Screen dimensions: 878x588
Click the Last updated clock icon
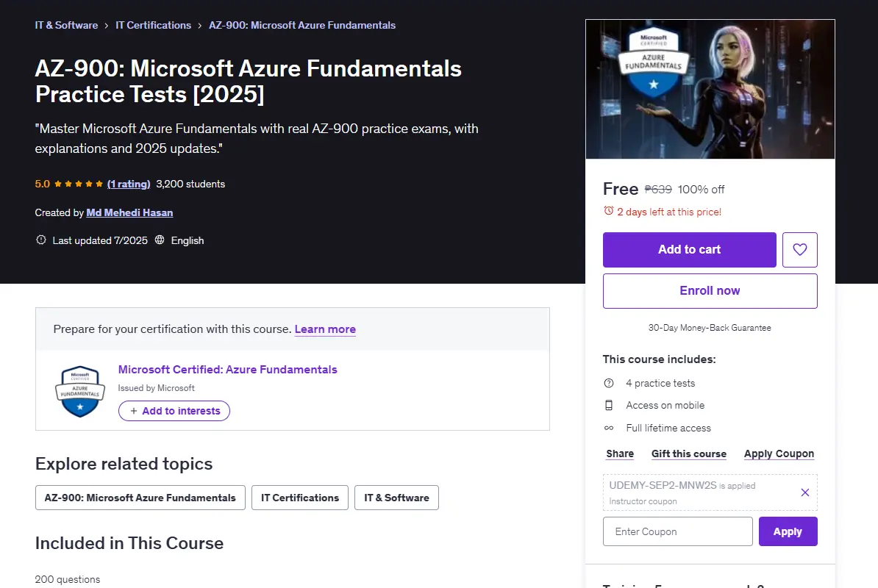point(41,240)
